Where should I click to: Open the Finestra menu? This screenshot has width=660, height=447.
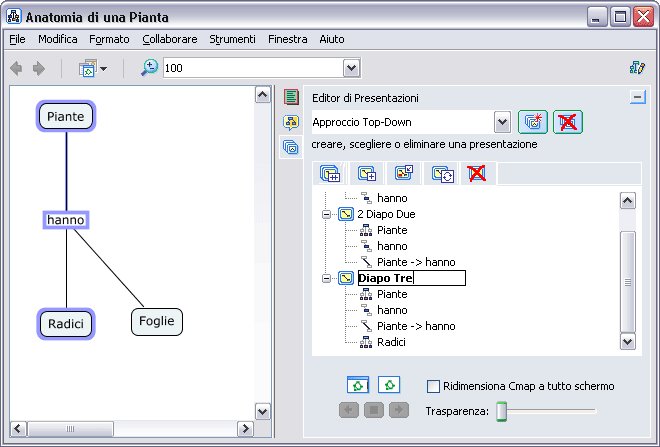point(287,39)
